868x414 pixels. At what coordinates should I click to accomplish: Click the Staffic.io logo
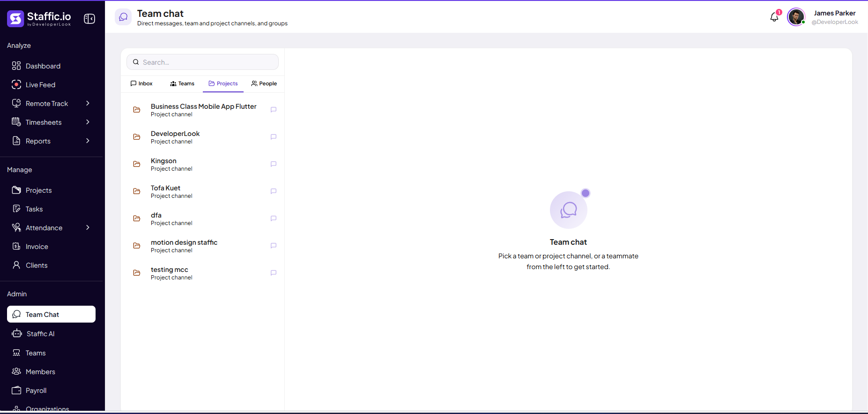click(x=39, y=19)
